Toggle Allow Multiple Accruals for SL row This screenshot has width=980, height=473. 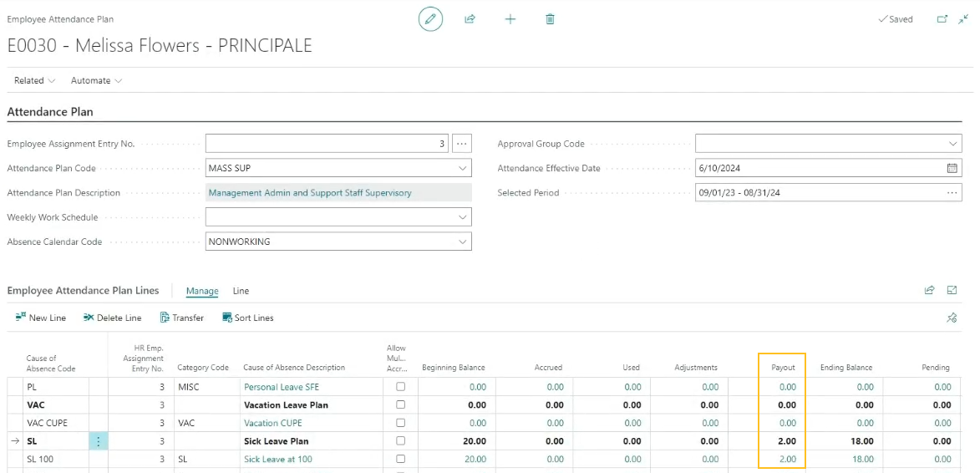(x=401, y=441)
